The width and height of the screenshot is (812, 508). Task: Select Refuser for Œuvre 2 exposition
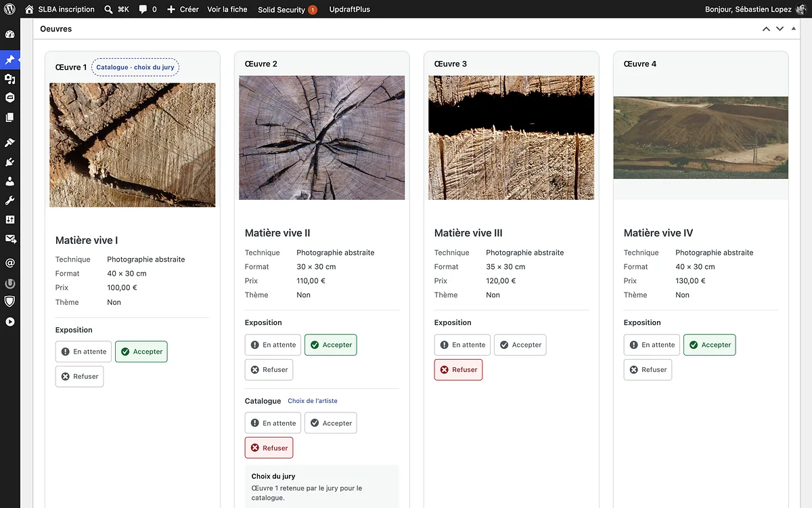tap(269, 369)
